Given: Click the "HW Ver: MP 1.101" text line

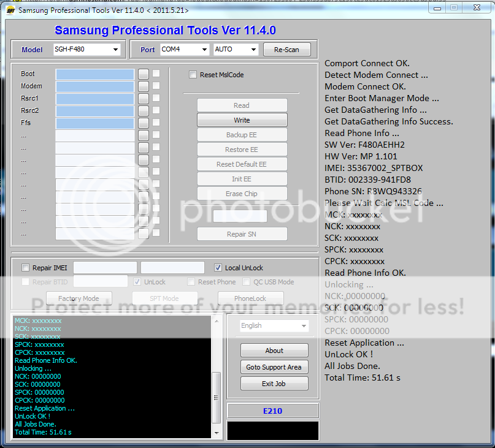Looking at the screenshot, I should tap(361, 156).
